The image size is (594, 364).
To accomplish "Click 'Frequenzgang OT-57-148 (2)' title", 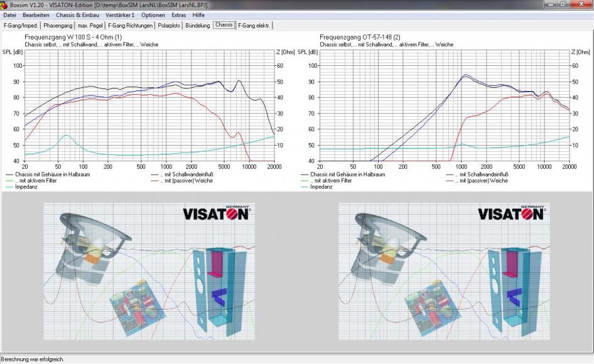I will pyautogui.click(x=360, y=37).
